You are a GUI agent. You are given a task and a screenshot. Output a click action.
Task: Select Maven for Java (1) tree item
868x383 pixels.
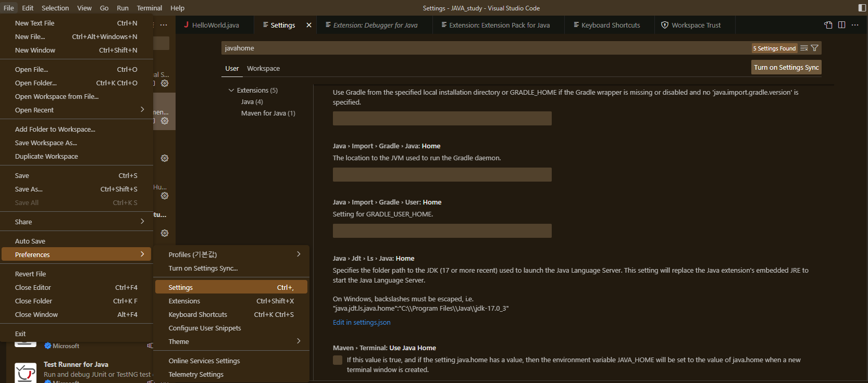click(x=268, y=113)
